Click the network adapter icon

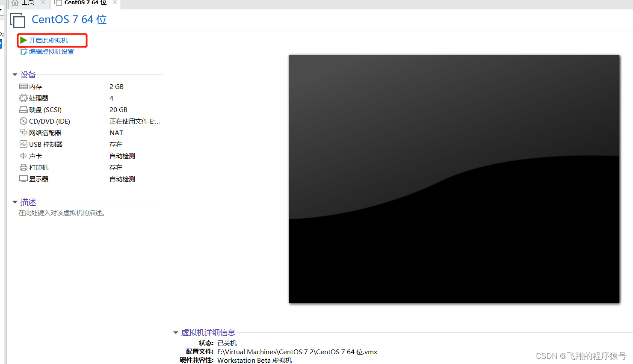point(24,133)
